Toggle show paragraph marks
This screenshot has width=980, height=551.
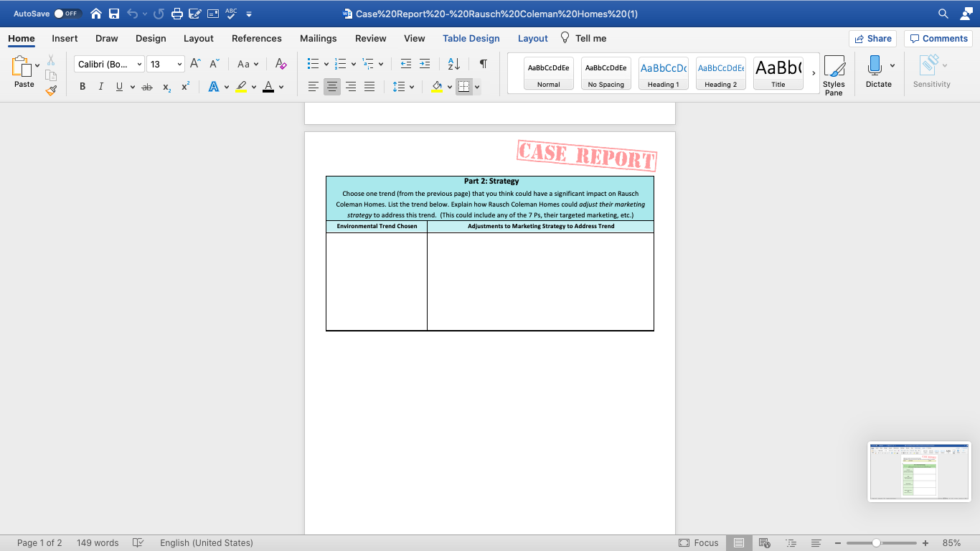tap(484, 64)
